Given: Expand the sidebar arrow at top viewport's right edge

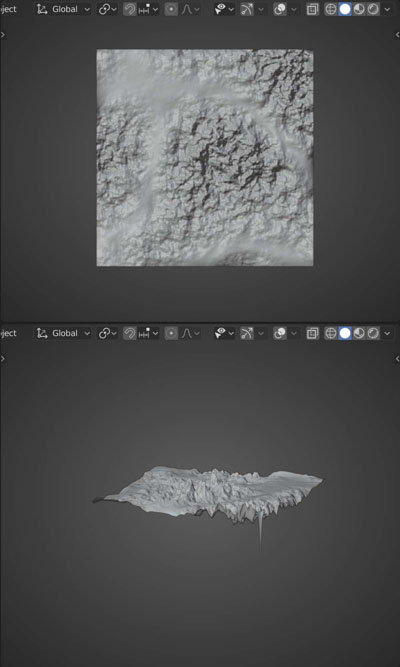Looking at the screenshot, I should pos(397,35).
